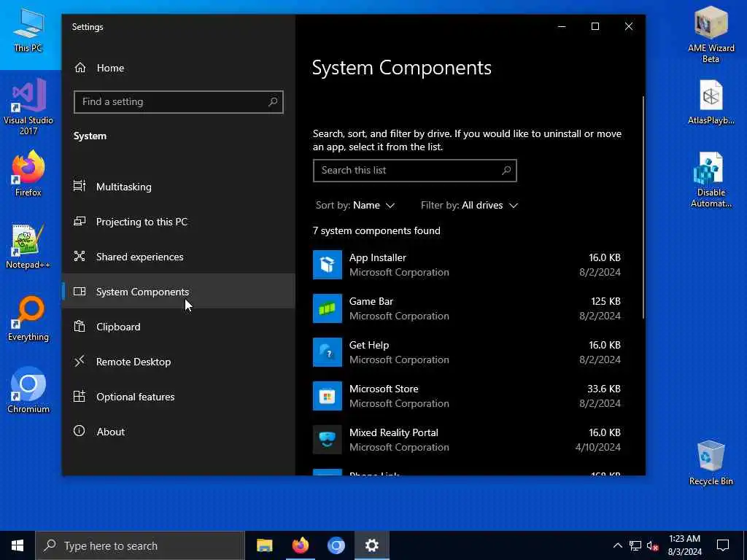747x560 pixels.
Task: Select the Mixed Reality Portal entry name
Action: (394, 433)
